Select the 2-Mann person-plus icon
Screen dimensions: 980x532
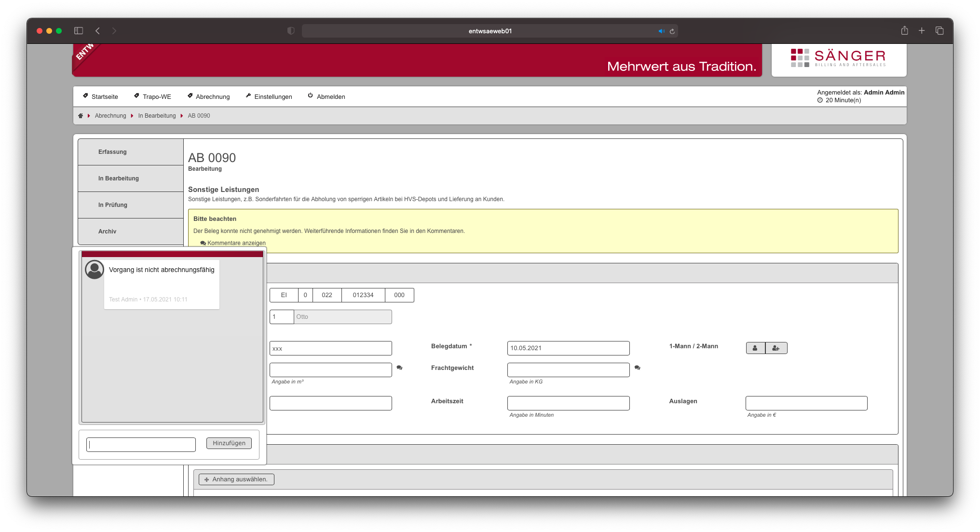[776, 348]
